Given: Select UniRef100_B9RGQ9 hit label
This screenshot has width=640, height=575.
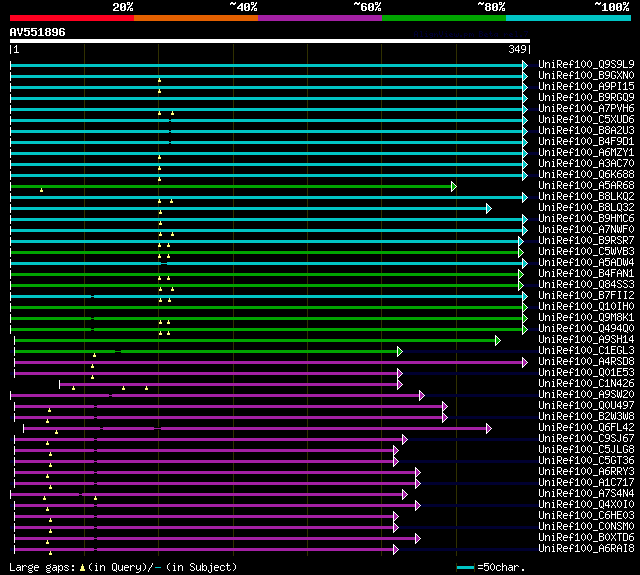Looking at the screenshot, I should [x=586, y=98].
